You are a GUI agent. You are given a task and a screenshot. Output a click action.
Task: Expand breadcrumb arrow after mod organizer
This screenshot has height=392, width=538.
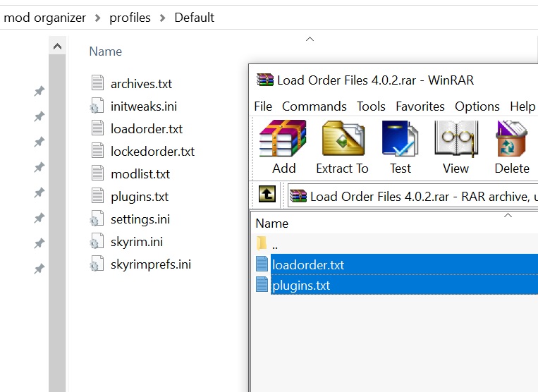98,18
